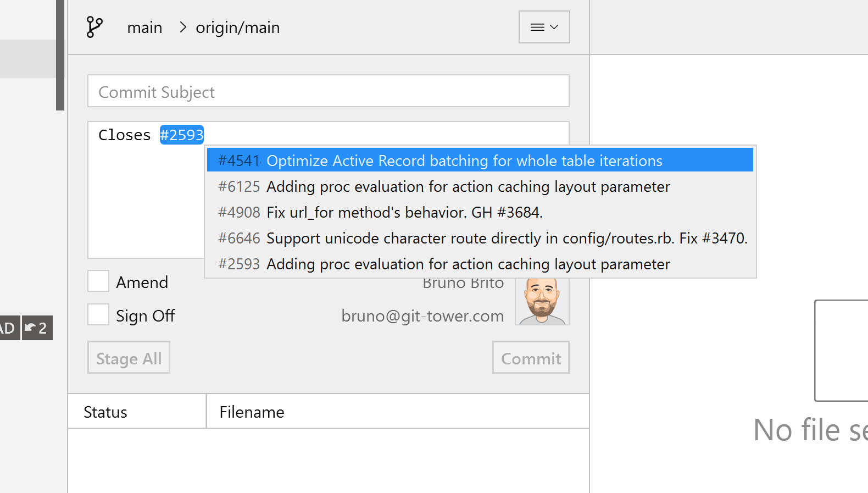Click the chevron before origin/main
The height and width of the screenshot is (493, 868).
[x=183, y=27]
